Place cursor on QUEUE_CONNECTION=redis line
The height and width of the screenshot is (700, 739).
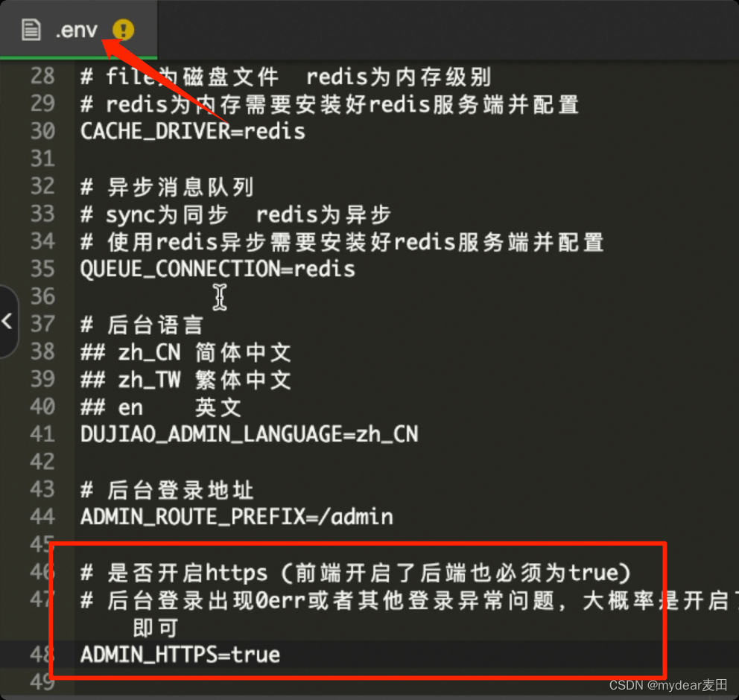(x=218, y=269)
